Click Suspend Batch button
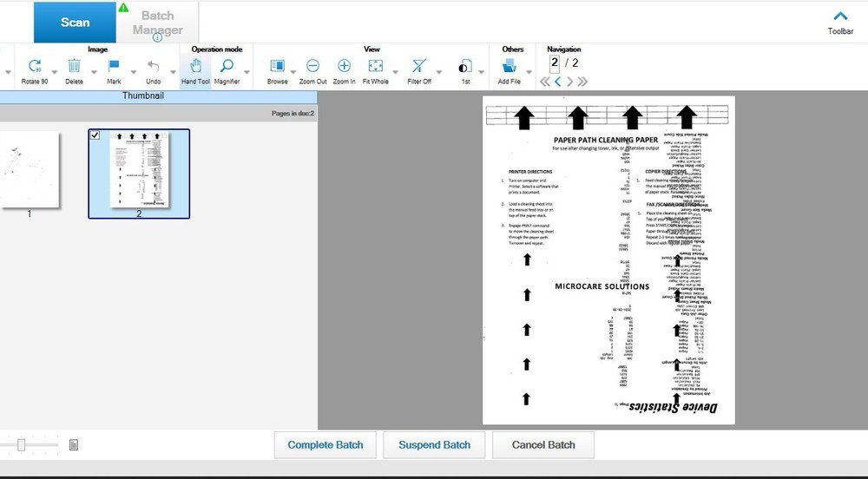This screenshot has height=479, width=868. click(x=435, y=445)
